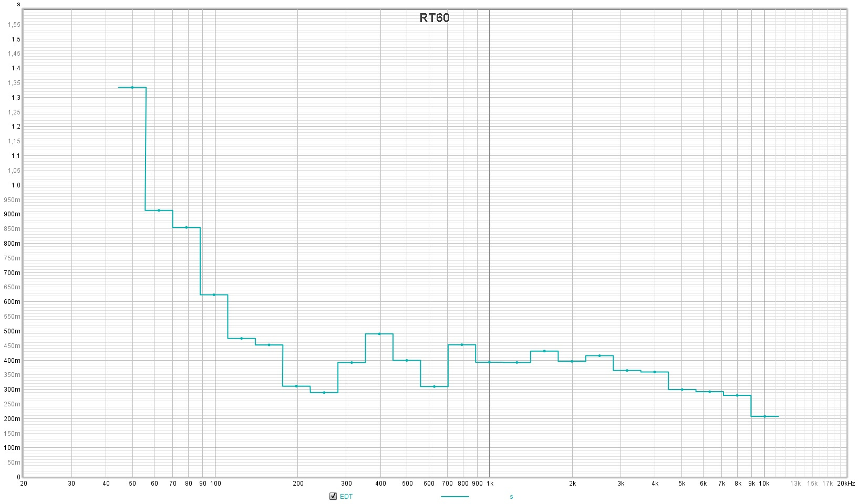
Task: Click the RT60 graph title
Action: [x=435, y=18]
